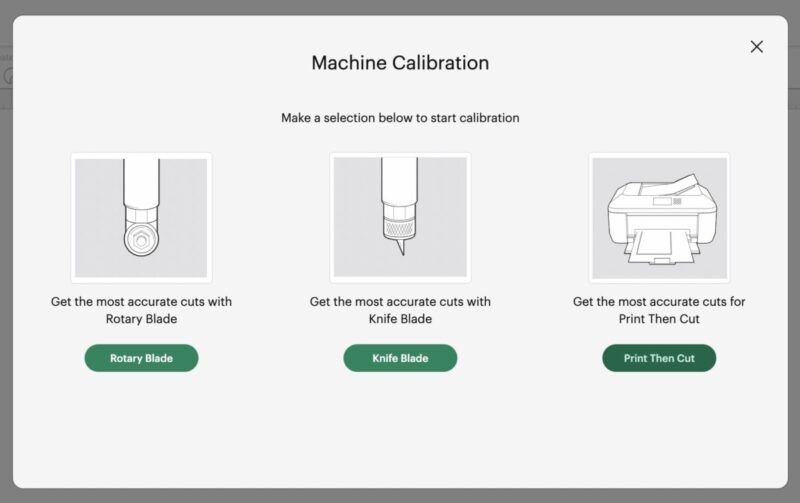800x503 pixels.
Task: Click the 'Machine Calibration' title text
Action: point(400,63)
